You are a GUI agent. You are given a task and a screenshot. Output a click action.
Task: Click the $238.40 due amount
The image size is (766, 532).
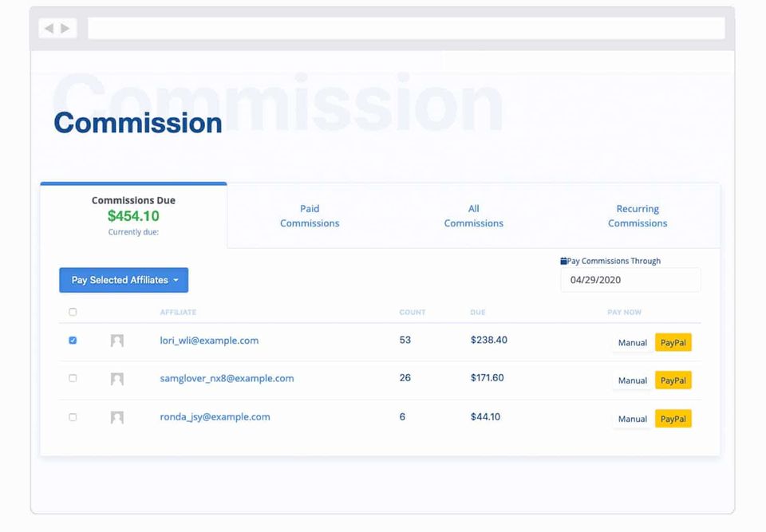(488, 340)
